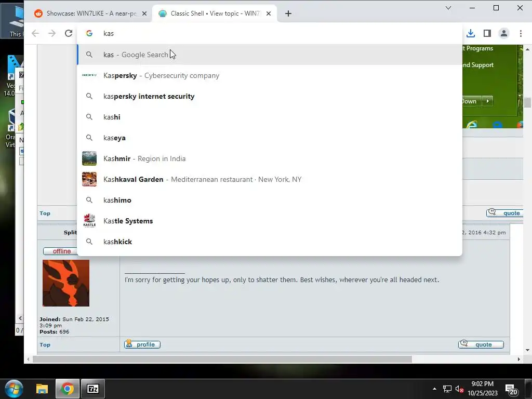Screen dimensions: 532x399
Task: Show hidden tray icons arrow
Action: 434,389
